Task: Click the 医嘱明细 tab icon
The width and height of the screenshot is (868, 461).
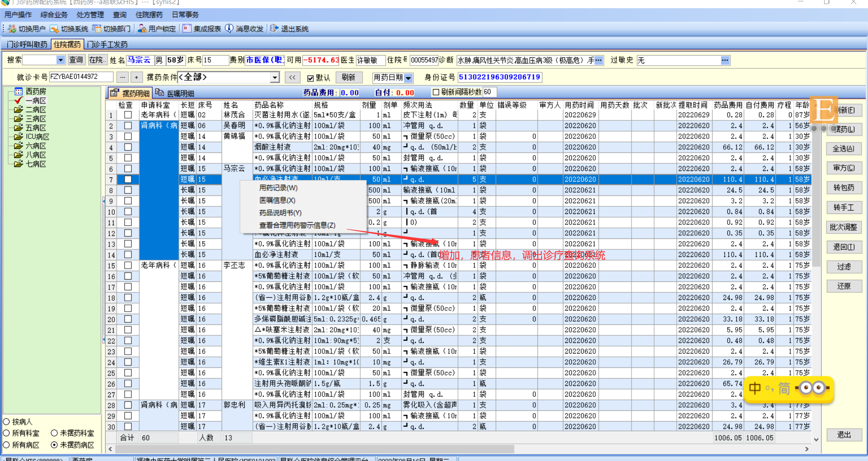Action: coord(160,93)
